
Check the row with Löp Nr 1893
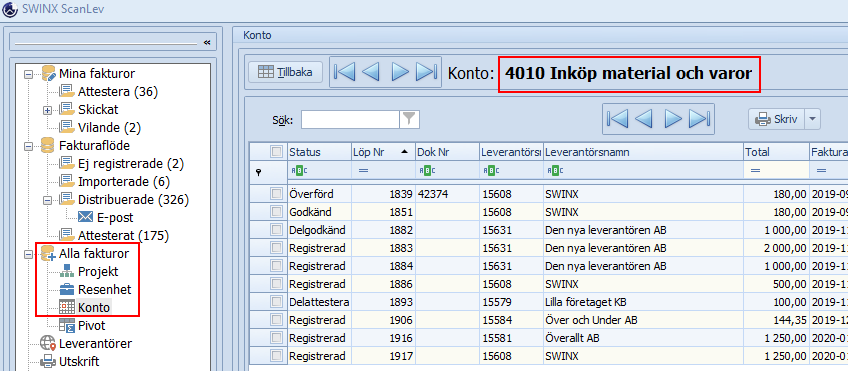(x=276, y=302)
